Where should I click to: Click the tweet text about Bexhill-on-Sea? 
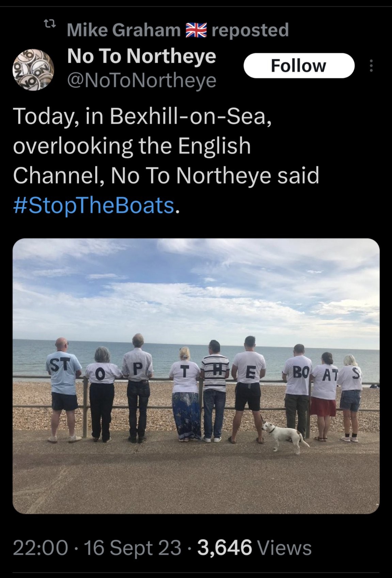166,161
